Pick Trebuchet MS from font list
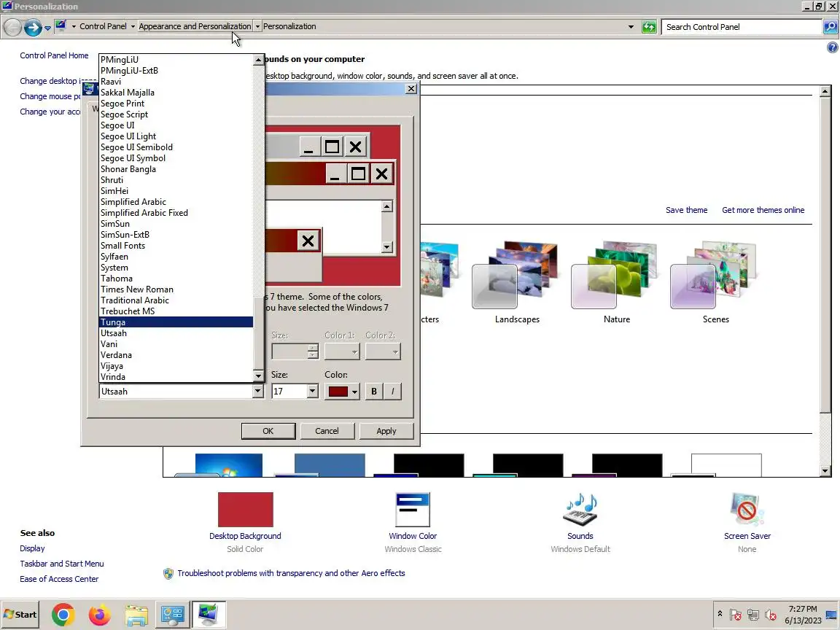The image size is (840, 630). [176, 311]
